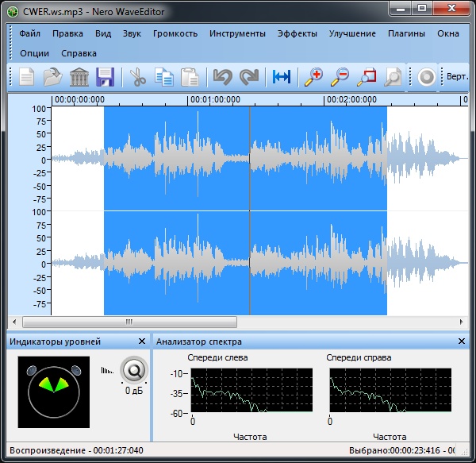This screenshot has width=476, height=463.
Task: Close the Анализатор спектра panel
Action: click(462, 341)
